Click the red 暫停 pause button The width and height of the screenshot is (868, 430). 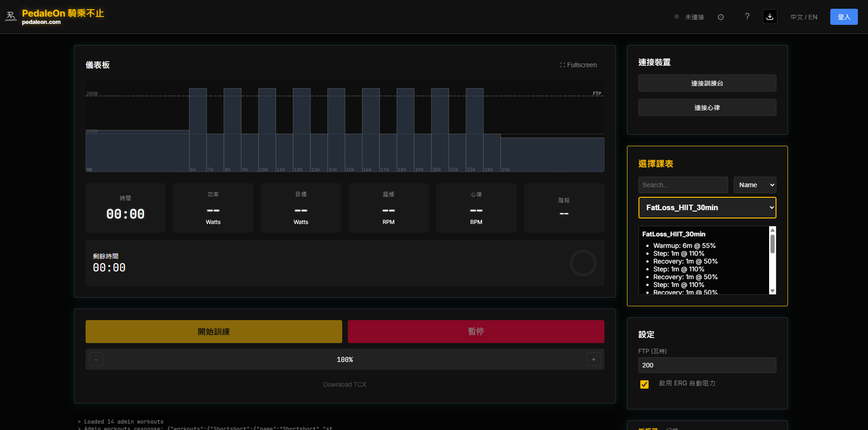point(476,332)
